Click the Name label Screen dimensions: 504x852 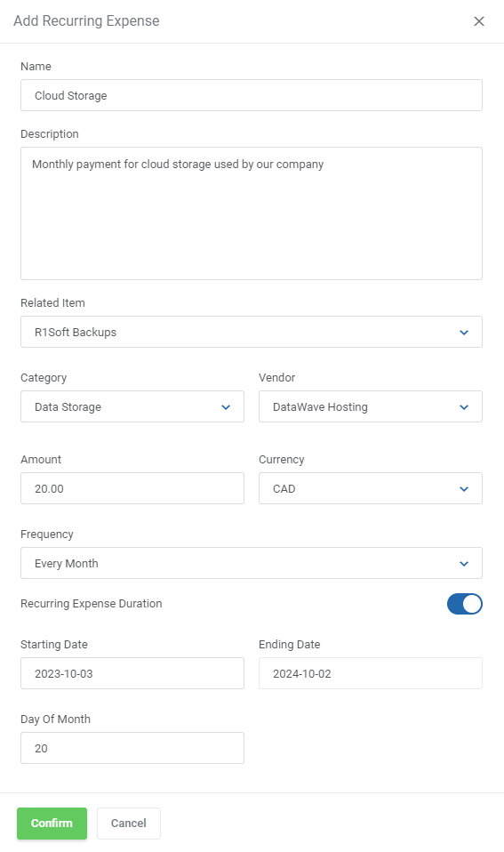tap(36, 67)
